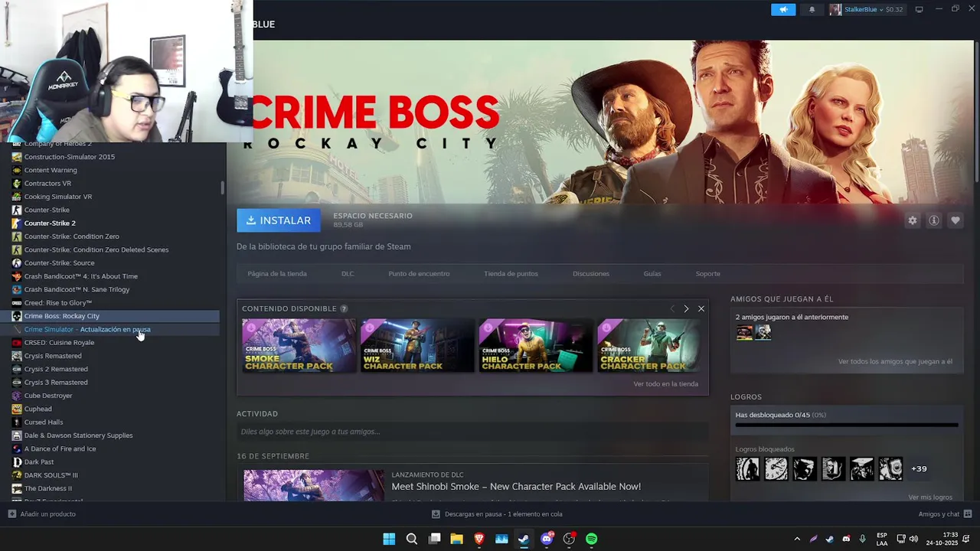Click Ver todo en la tienda link
The height and width of the screenshot is (551, 980).
coord(665,384)
